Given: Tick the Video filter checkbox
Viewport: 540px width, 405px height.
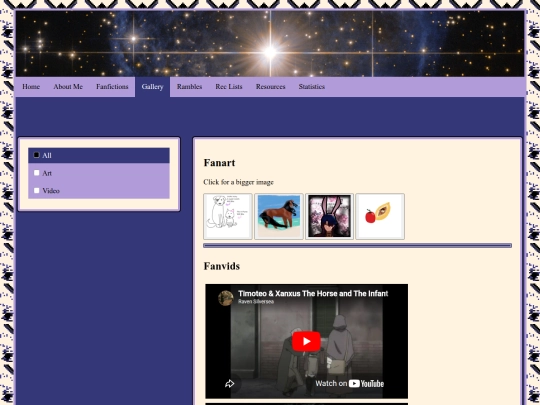Looking at the screenshot, I should [x=37, y=190].
